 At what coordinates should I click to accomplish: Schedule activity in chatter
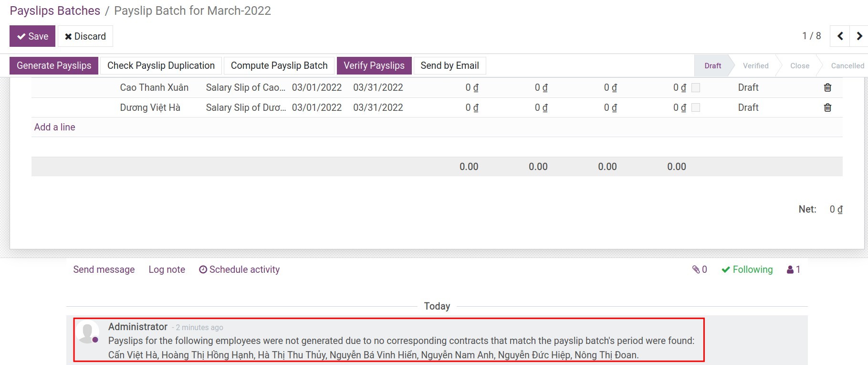239,269
